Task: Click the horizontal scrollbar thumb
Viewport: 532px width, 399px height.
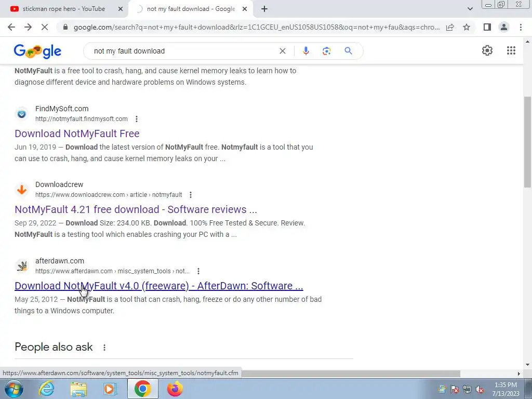Action: click(351, 374)
